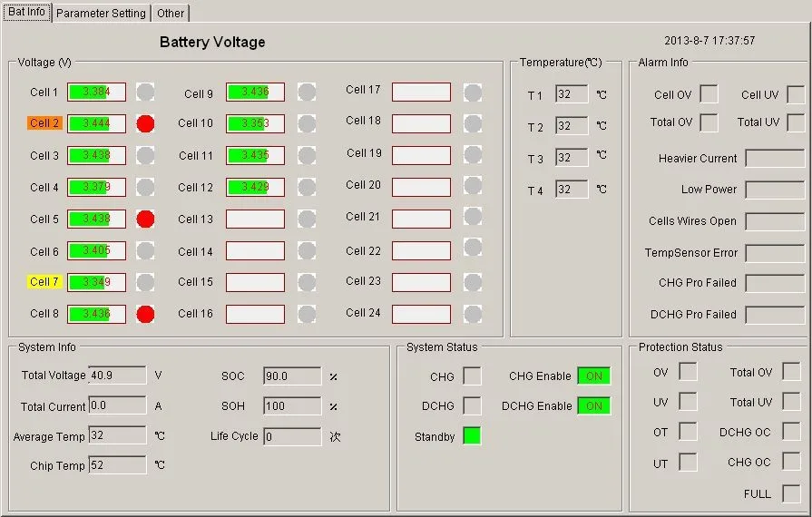Toggle the CHG Enable ON button

coord(594,376)
